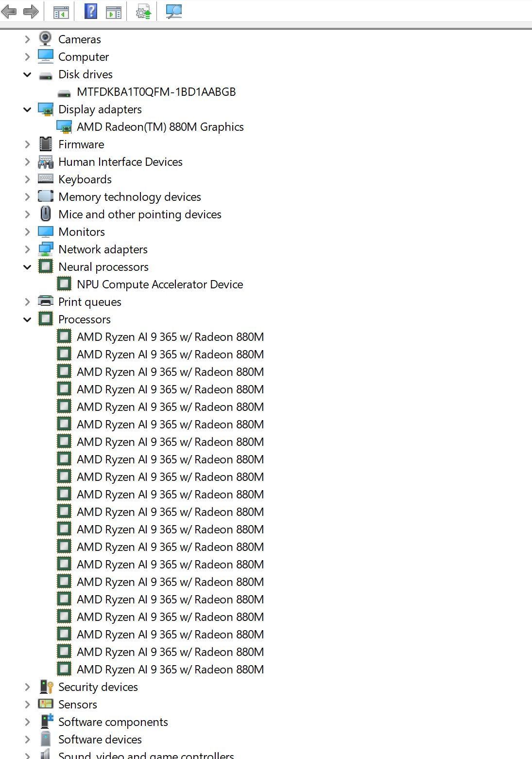The image size is (532, 759).
Task: Toggle the show/hide action pane toolbar icon
Action: point(114,12)
